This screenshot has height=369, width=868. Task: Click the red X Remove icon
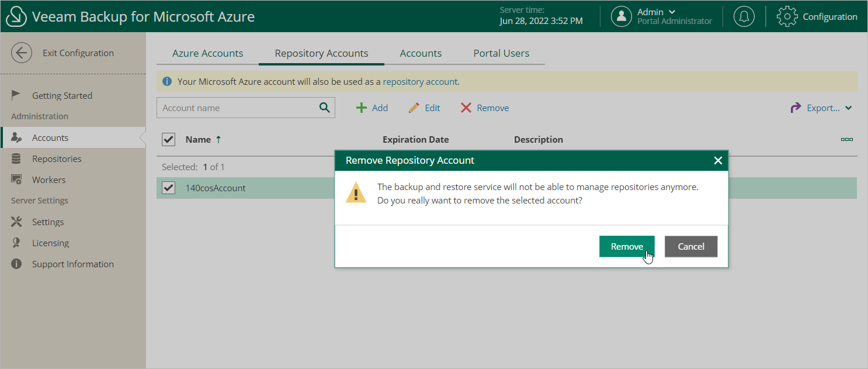pyautogui.click(x=466, y=108)
